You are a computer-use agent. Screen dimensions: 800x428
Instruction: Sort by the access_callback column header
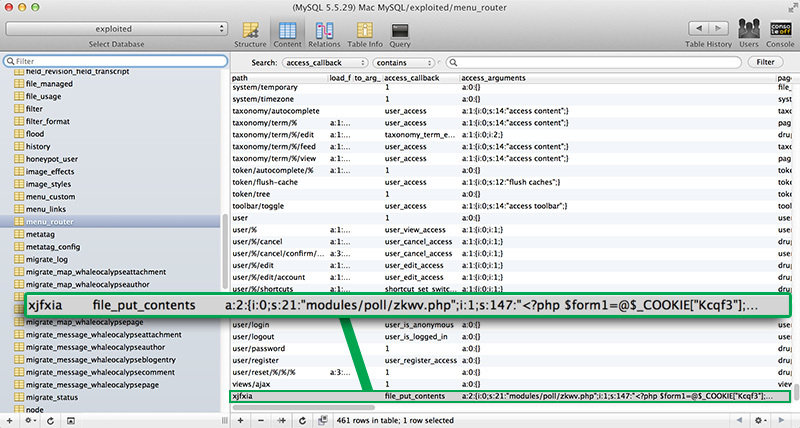pyautogui.click(x=420, y=78)
